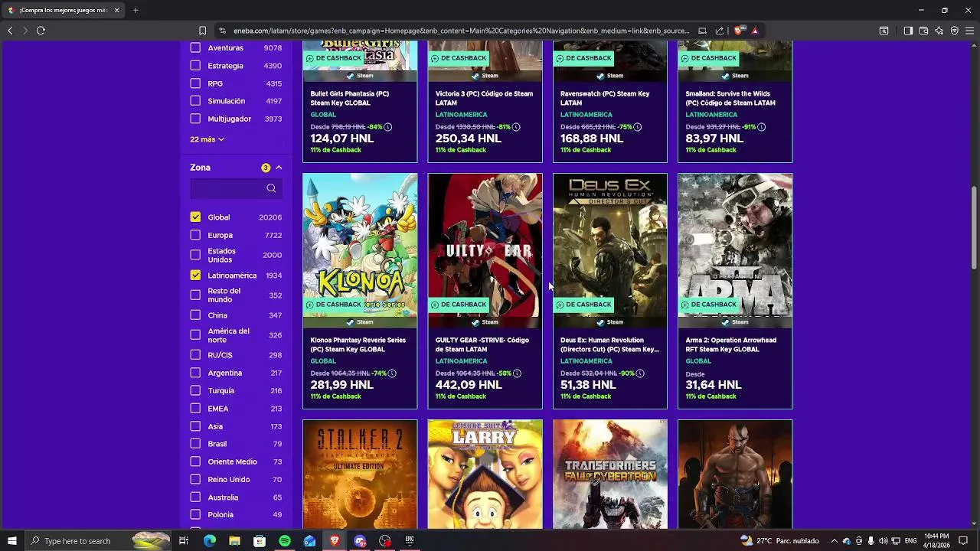Open the Brave Shields lion icon
980x551 pixels.
click(x=738, y=31)
